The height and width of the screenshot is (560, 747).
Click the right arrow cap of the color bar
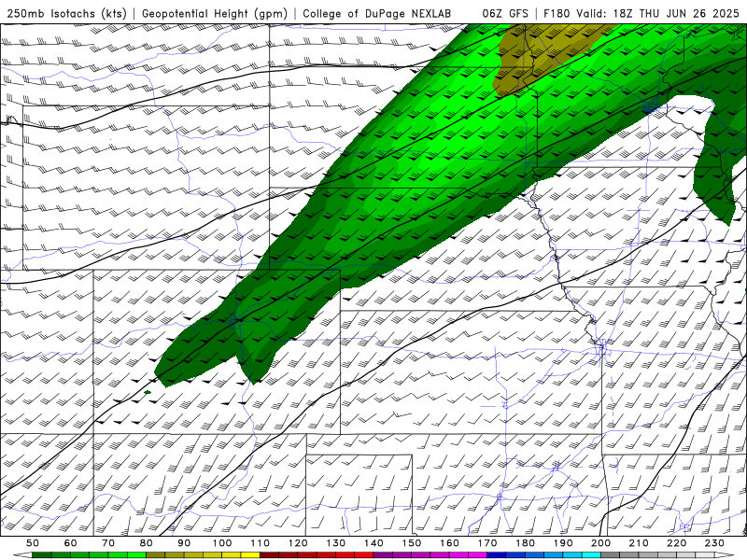(x=725, y=554)
